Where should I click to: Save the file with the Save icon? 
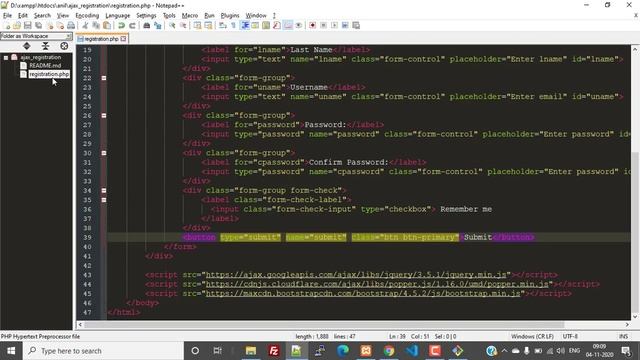point(28,25)
